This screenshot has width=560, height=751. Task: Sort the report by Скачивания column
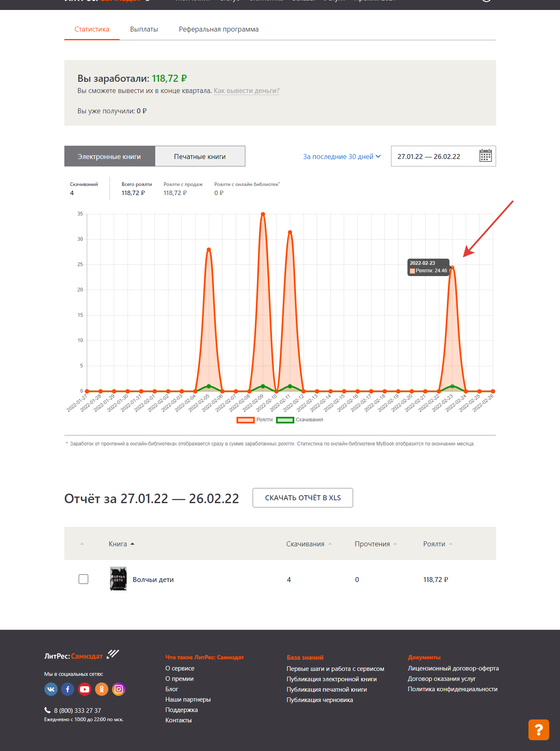(x=309, y=544)
